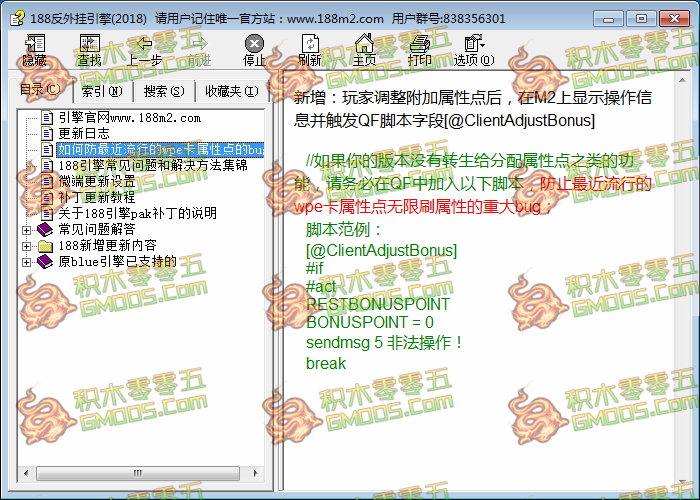Click the #if script line

(x=315, y=269)
